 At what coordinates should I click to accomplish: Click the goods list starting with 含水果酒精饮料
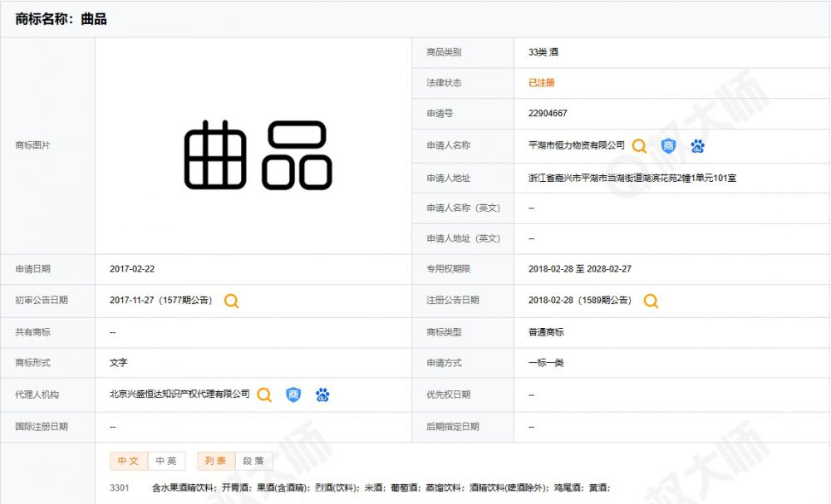[381, 487]
